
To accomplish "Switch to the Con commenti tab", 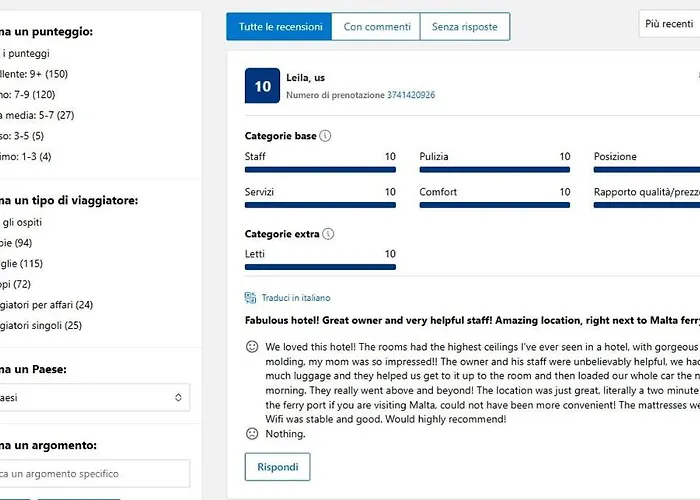I will click(376, 27).
